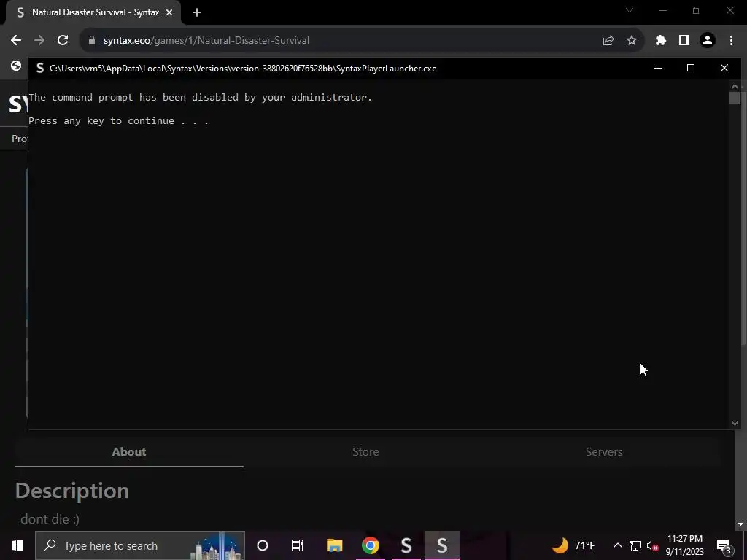Click the "Press any key to continue" console line
Screen dimensions: 747x560
(119, 121)
